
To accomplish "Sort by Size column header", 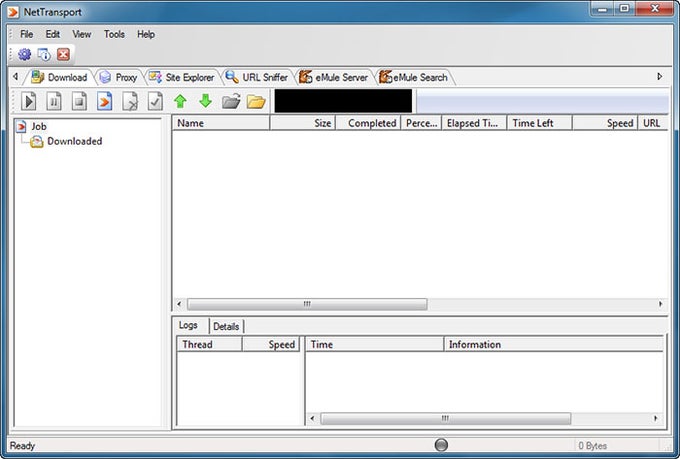I will tap(303, 123).
